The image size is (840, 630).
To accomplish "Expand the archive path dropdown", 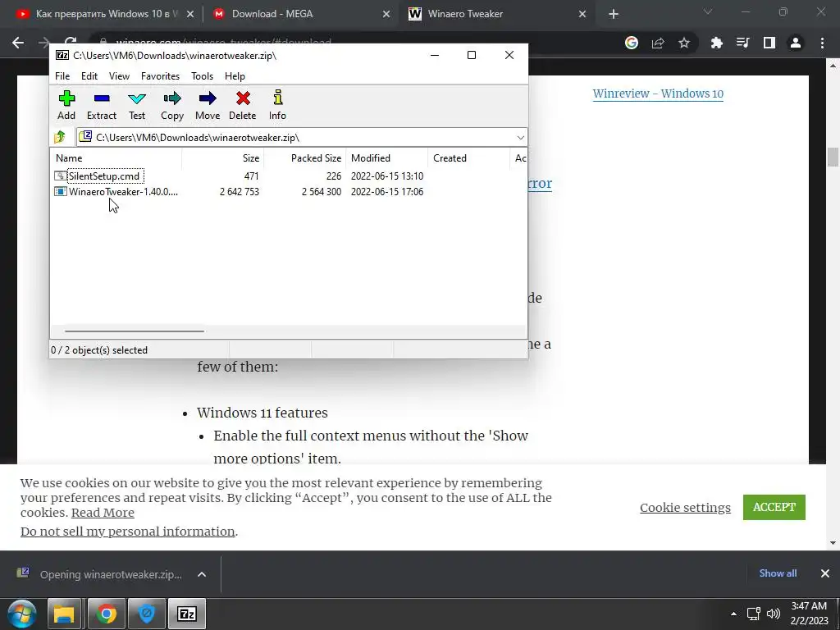I will click(x=520, y=138).
